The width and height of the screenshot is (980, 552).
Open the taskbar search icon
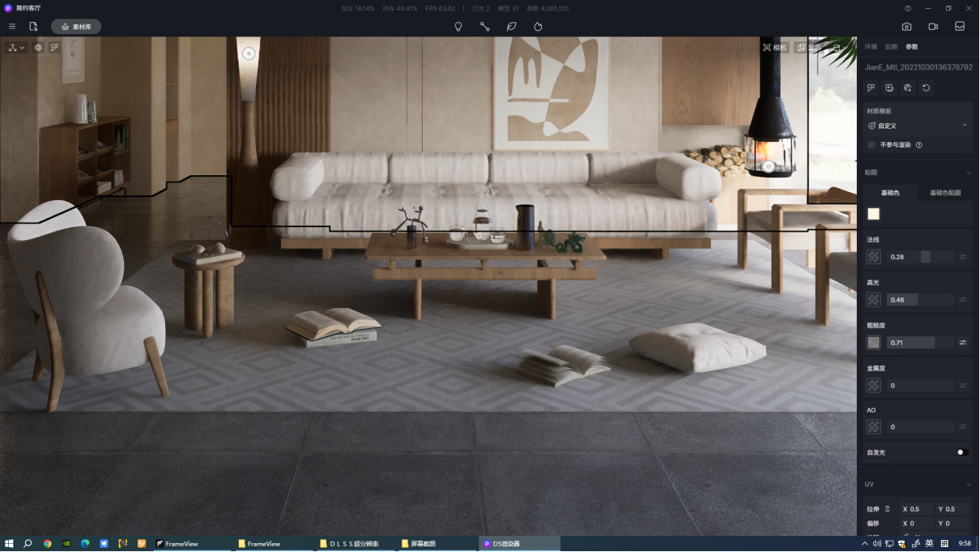pyautogui.click(x=28, y=544)
